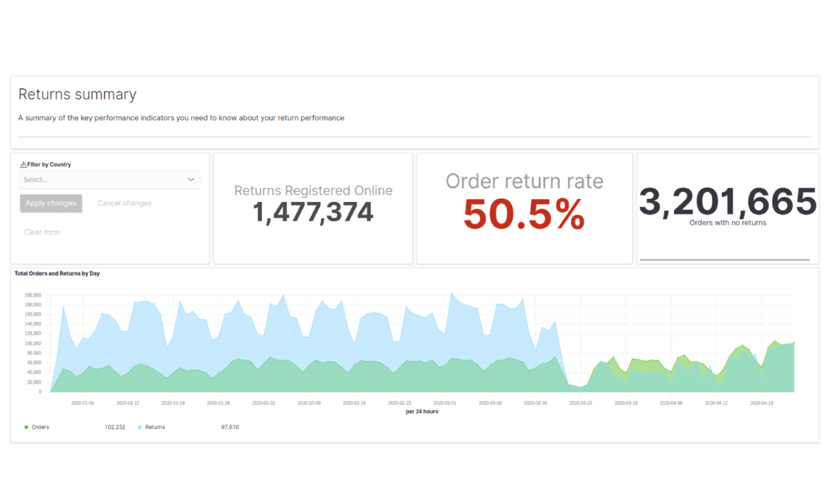Click the 2020-04-19 x-axis date label
Image resolution: width=831 pixels, height=504 pixels.
click(762, 402)
